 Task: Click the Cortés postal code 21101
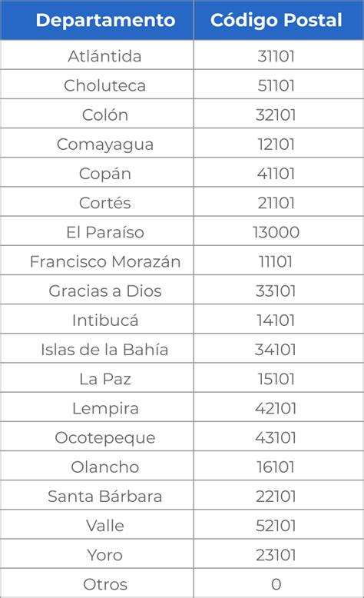(x=276, y=203)
